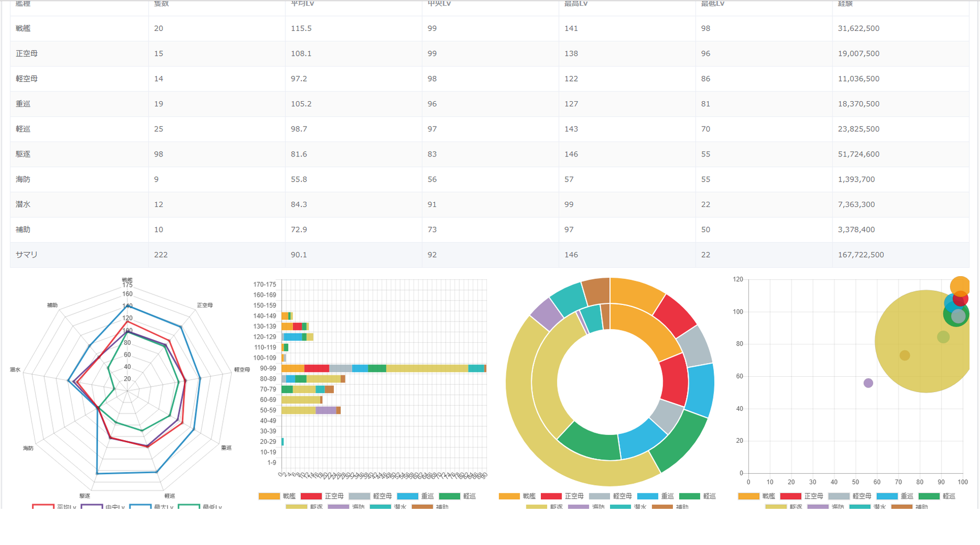Click the teal 20-29 bar

click(283, 442)
